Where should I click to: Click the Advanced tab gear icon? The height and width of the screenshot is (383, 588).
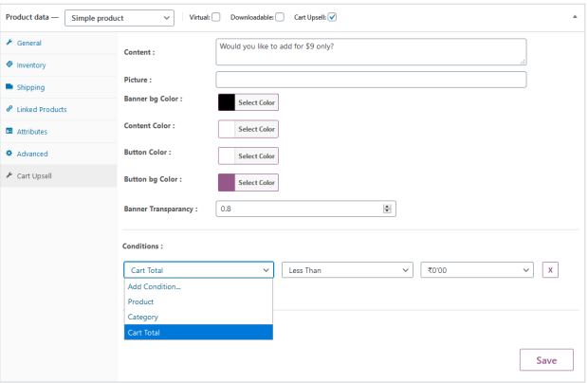[9, 154]
